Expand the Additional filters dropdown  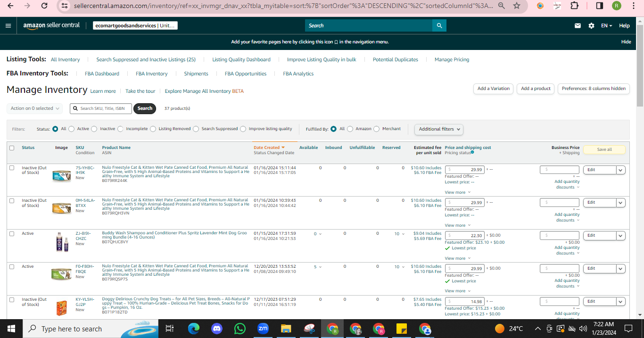click(x=438, y=129)
